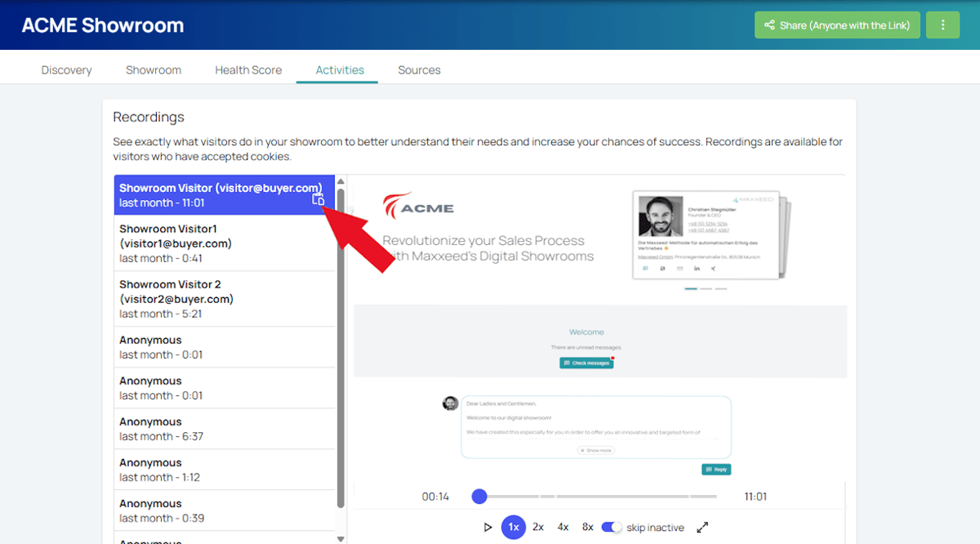Open Showroom Visitor1 recording of 0:41

click(225, 243)
